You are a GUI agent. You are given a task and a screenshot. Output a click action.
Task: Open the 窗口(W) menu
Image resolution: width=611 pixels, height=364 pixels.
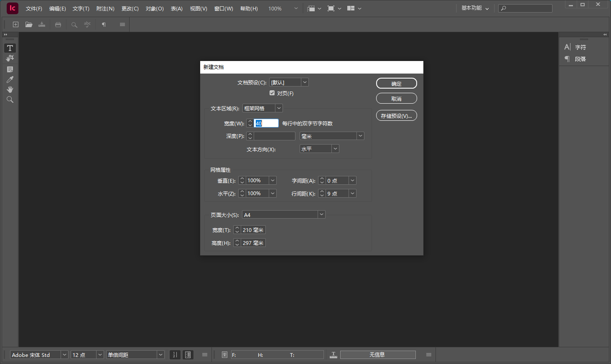(224, 8)
